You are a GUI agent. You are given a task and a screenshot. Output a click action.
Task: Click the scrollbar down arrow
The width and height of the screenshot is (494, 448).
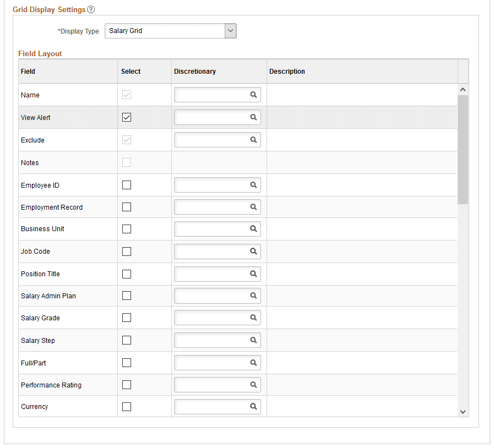463,412
